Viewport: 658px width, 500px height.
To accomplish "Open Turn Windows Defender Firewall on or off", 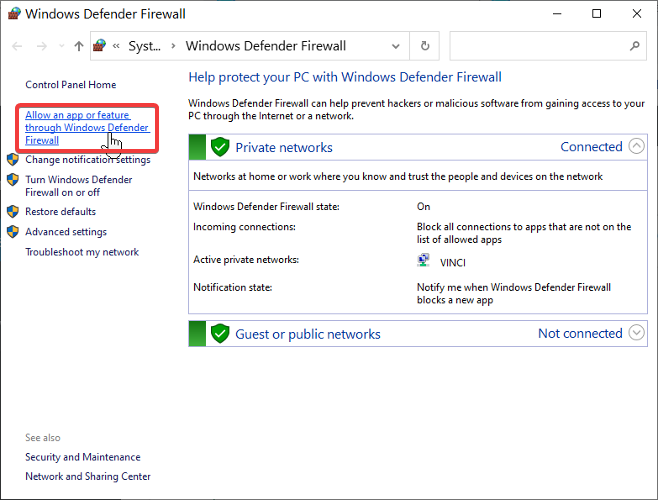I will pos(78,186).
